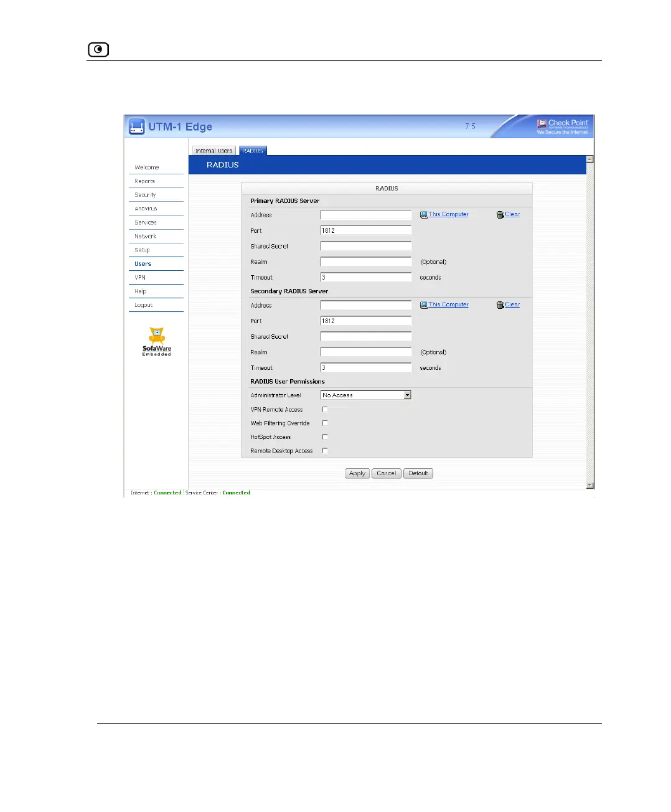Click the scrollbar up arrow
This screenshot has height=812, width=671.
[590, 159]
